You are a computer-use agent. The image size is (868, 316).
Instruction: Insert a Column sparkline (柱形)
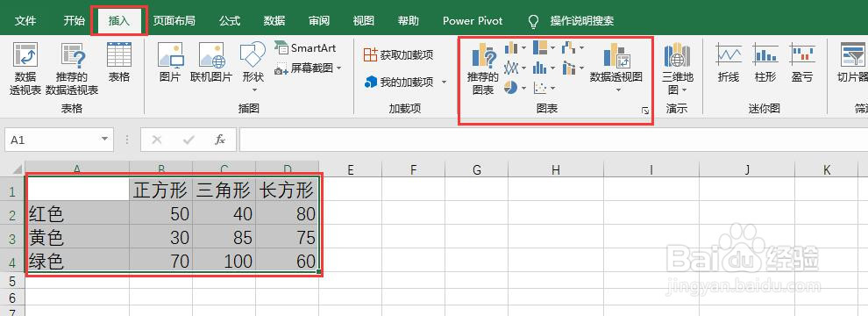(765, 62)
